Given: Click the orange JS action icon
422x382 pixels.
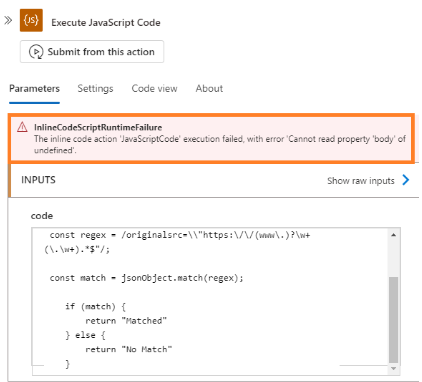Looking at the screenshot, I should (31, 20).
